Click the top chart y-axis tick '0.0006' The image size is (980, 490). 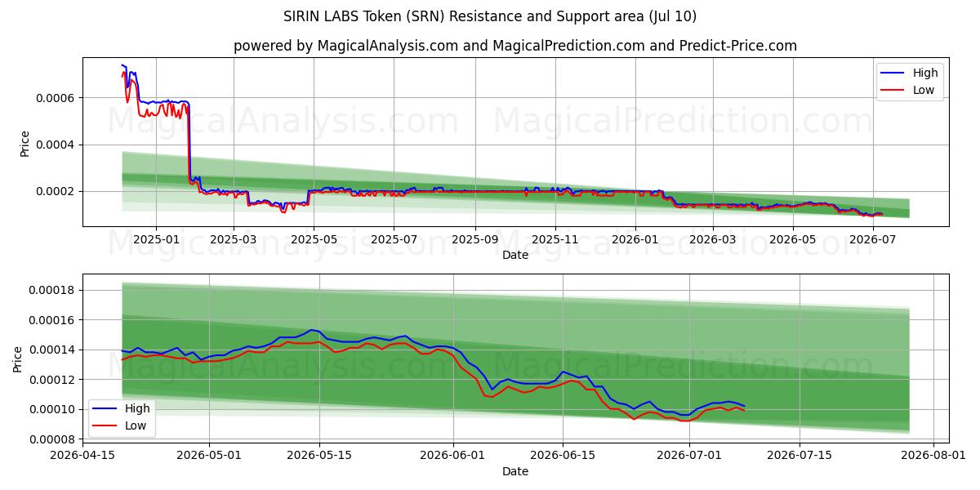click(x=54, y=98)
